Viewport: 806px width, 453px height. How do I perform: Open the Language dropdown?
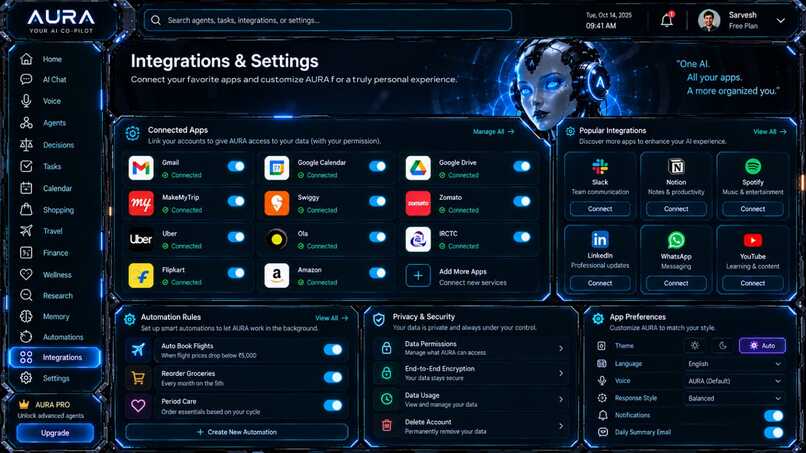(735, 364)
